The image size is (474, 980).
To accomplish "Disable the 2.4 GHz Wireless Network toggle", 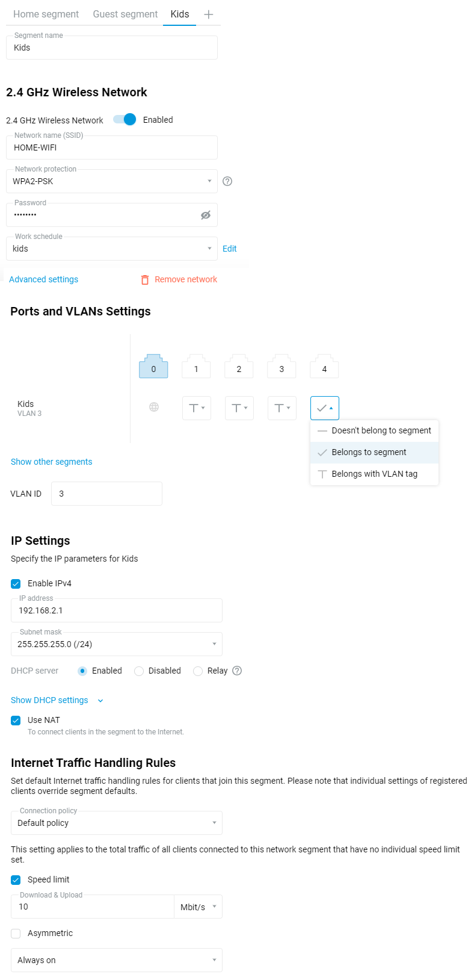I will click(125, 120).
